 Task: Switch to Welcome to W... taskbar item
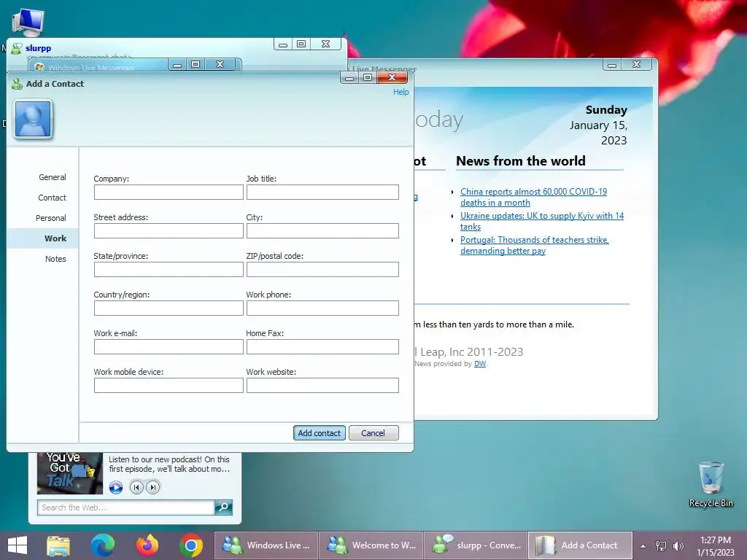coord(371,545)
